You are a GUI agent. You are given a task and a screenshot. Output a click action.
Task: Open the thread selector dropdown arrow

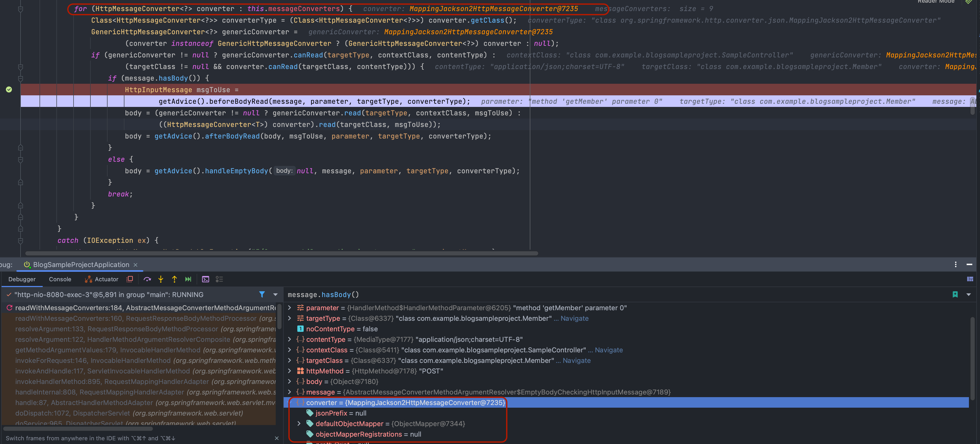tap(275, 295)
